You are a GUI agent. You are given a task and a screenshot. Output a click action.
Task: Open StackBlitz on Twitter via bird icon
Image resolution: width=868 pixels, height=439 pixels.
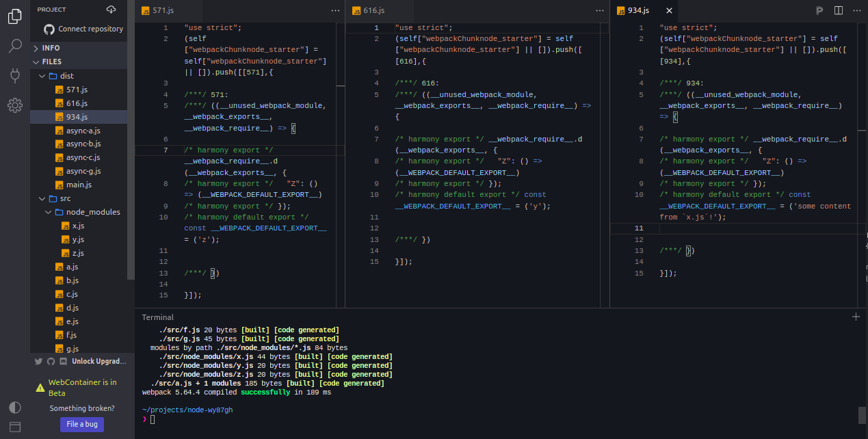[39, 361]
